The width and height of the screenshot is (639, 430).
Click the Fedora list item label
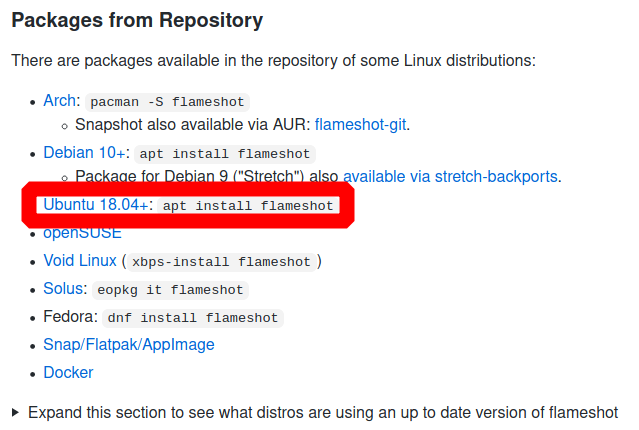coord(71,317)
